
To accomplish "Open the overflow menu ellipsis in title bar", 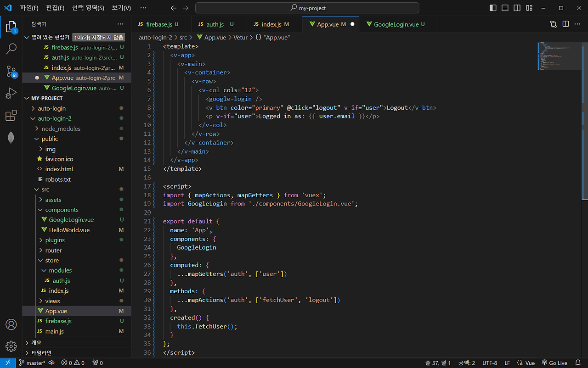I will point(143,8).
